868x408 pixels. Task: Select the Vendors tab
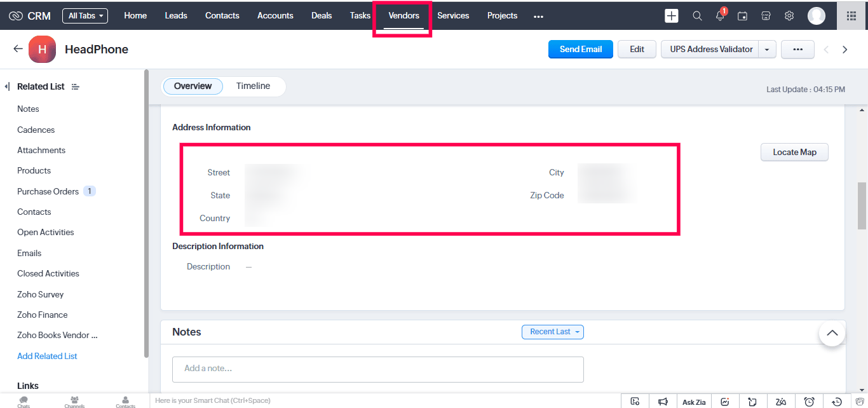pos(403,16)
